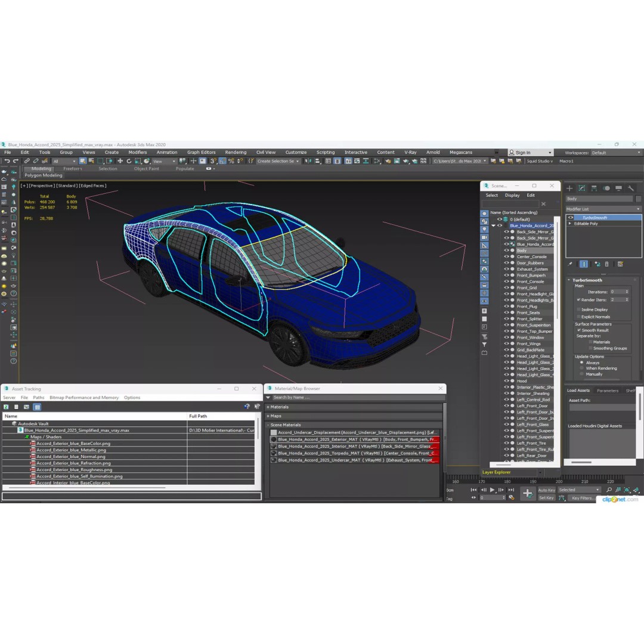Select When Rendering update option
This screenshot has width=644, height=644.
(581, 369)
